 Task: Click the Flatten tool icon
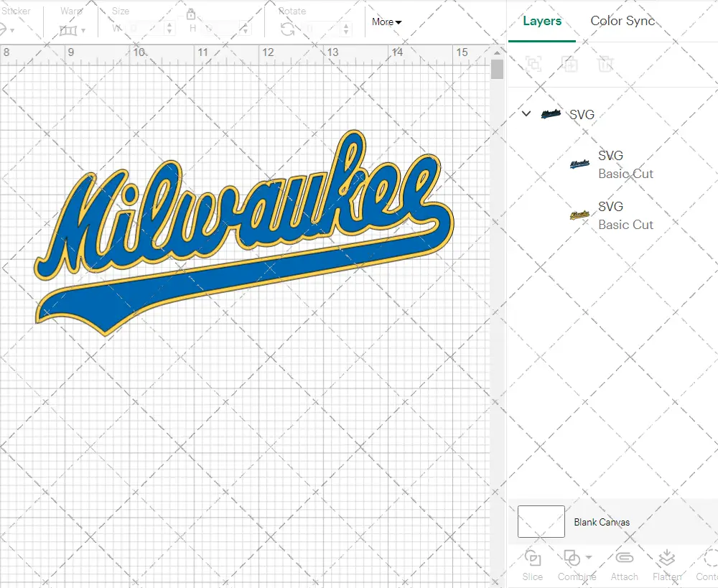tap(667, 559)
